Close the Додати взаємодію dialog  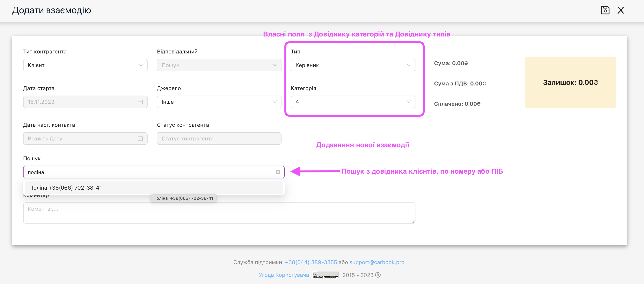(621, 10)
